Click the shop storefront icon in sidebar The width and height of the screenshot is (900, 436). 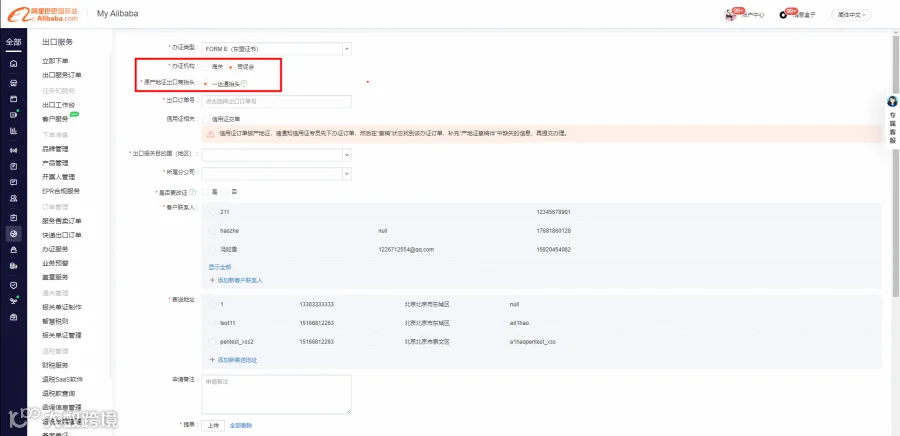coord(14,82)
